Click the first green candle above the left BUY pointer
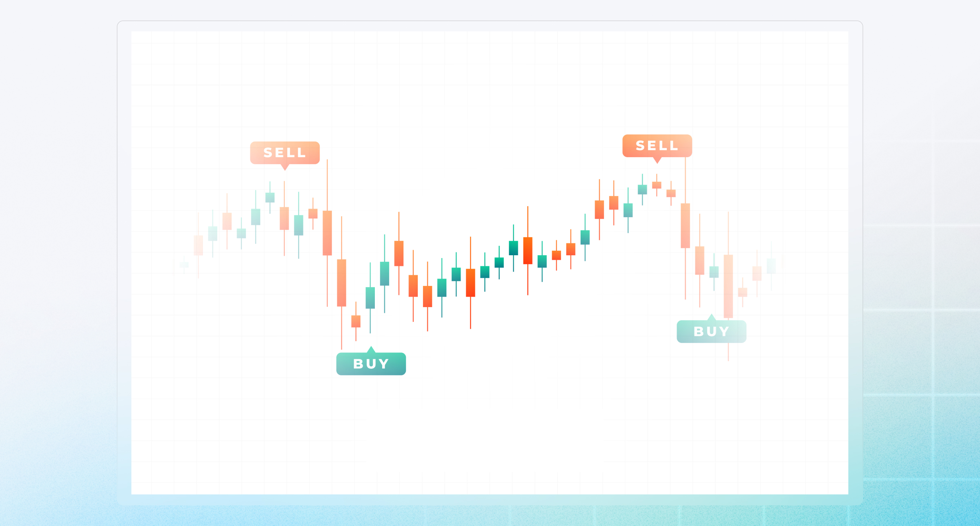 (x=370, y=298)
